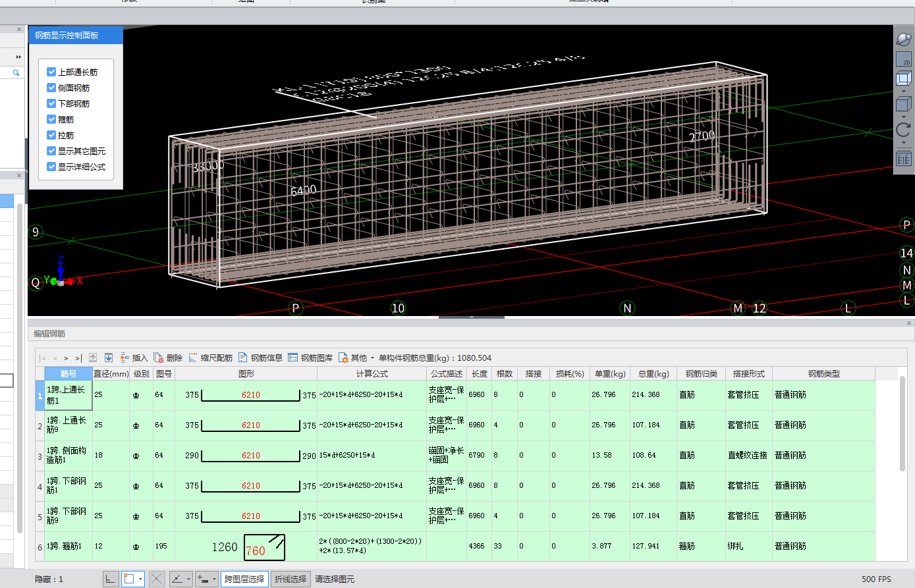The image size is (915, 588).
Task: Toggle the 箍筋 checkbox
Action: [51, 119]
